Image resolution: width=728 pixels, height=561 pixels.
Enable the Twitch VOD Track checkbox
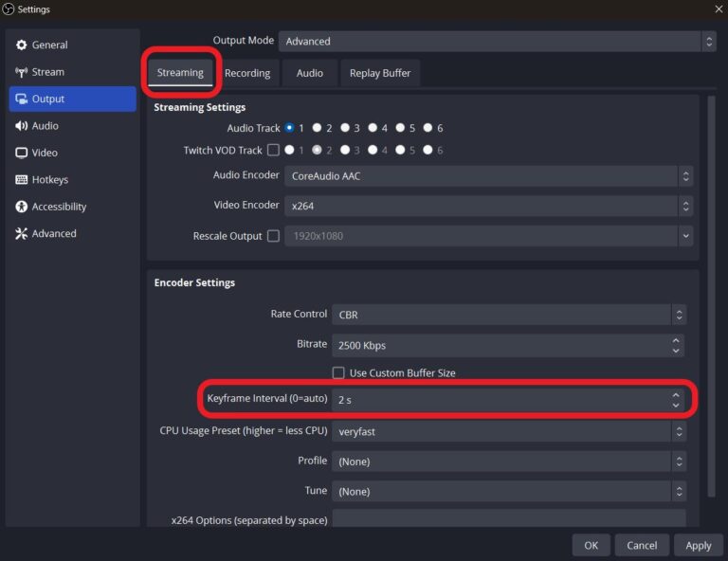click(x=274, y=150)
